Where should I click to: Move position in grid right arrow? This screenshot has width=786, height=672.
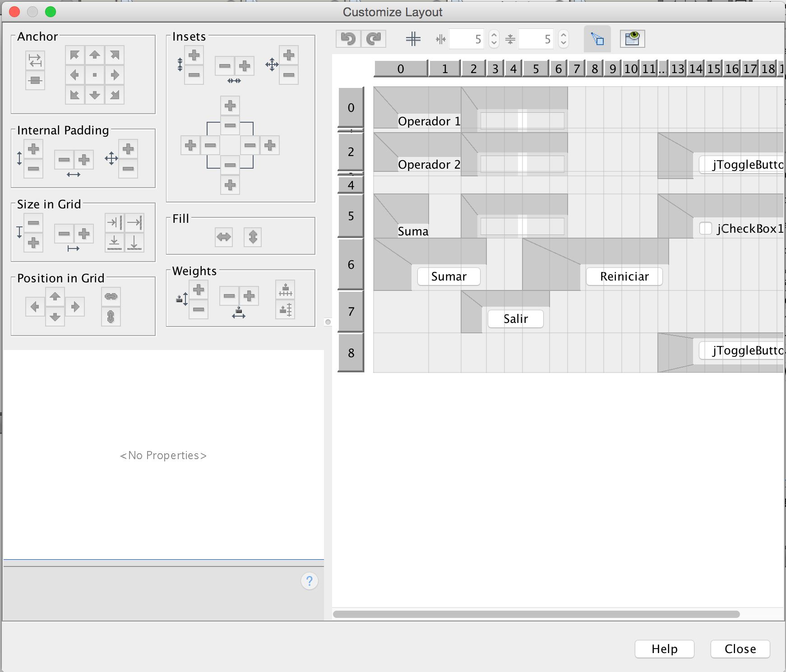(75, 307)
